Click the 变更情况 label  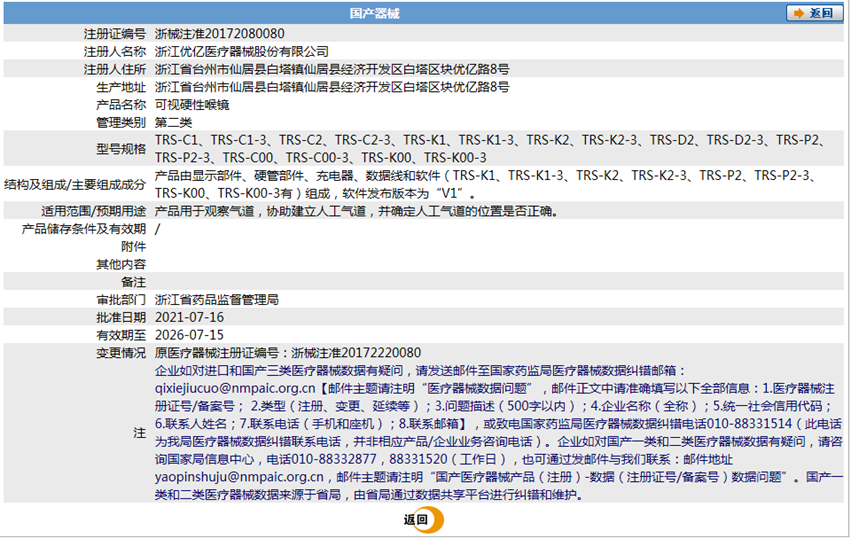click(121, 353)
